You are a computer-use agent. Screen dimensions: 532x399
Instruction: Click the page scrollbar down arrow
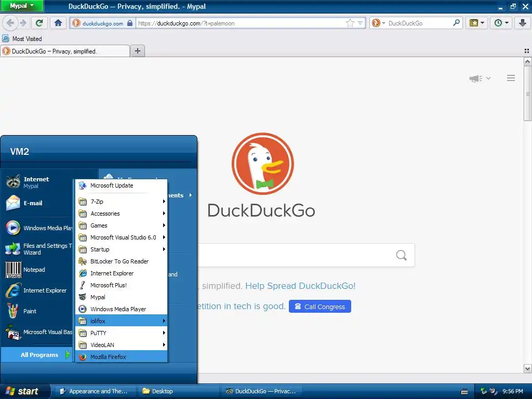click(x=527, y=368)
